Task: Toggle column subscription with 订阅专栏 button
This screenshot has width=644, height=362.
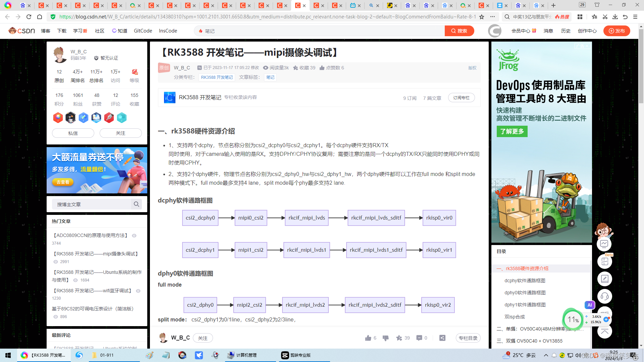Action: 461,98
